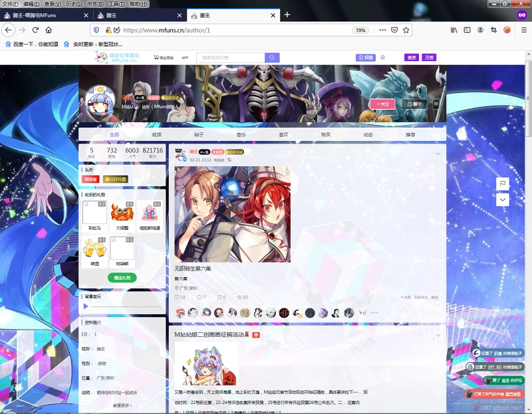Click the globe icon beside 投稿
Screen dimensions: 532x414
[383, 57]
